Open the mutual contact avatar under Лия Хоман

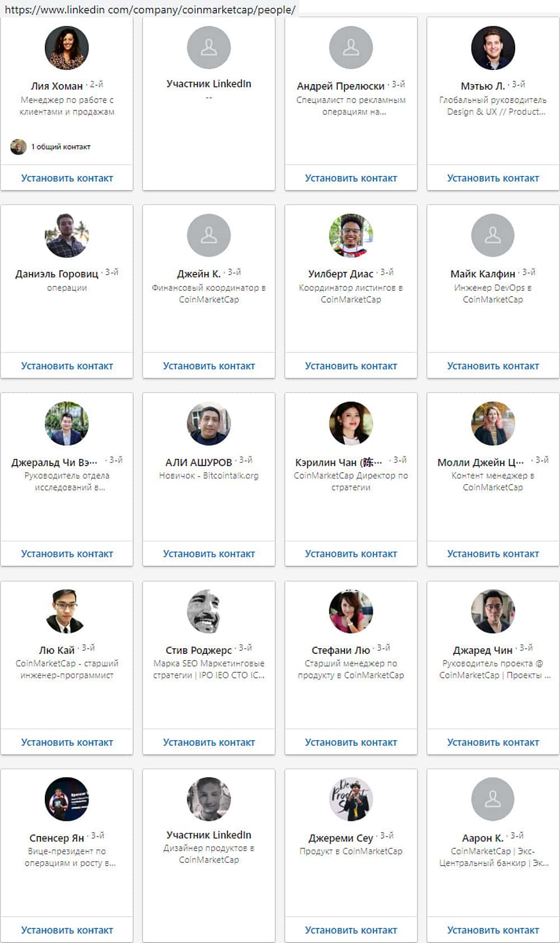tap(18, 147)
